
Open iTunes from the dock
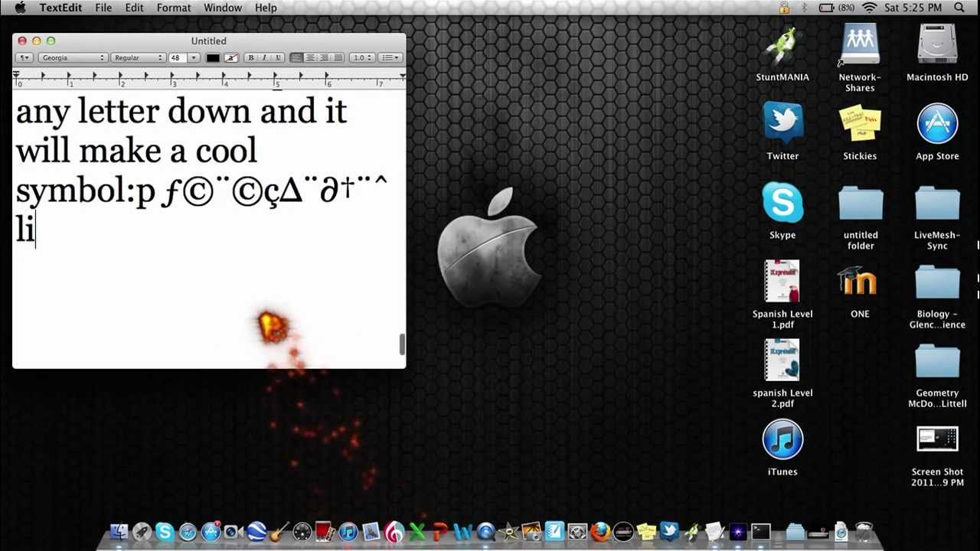(348, 531)
